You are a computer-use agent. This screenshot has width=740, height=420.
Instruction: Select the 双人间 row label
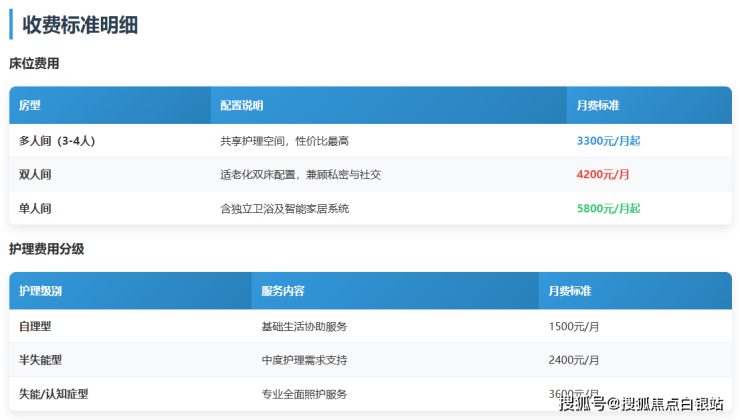pyautogui.click(x=35, y=175)
